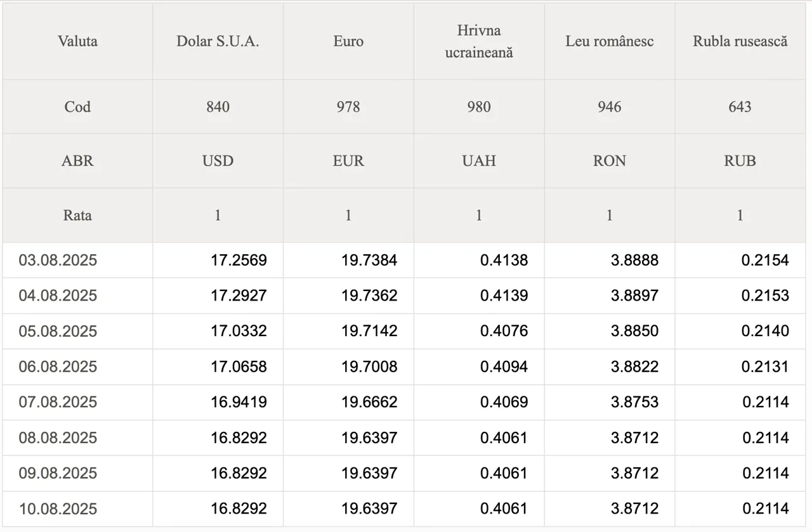Select USD rate 17.0658

239,367
